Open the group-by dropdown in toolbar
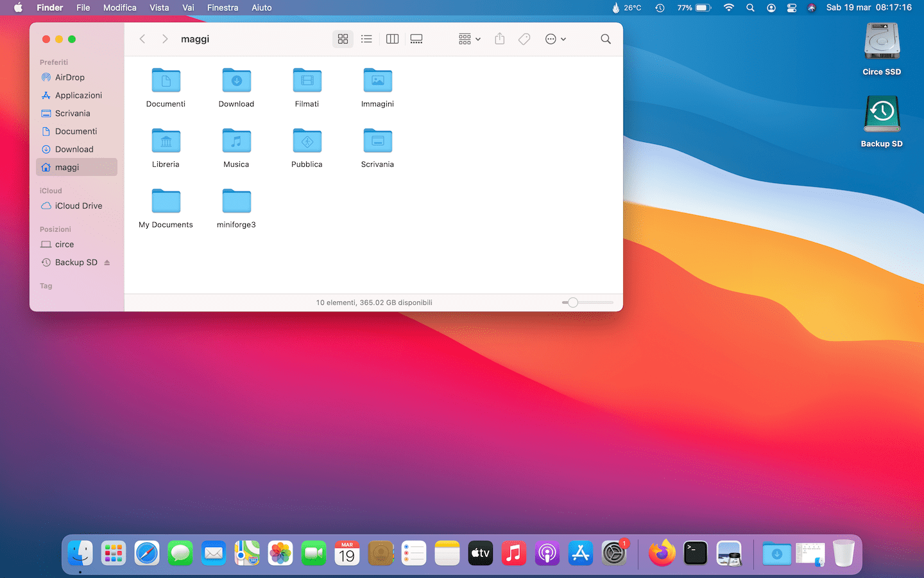This screenshot has height=578, width=924. (x=470, y=39)
